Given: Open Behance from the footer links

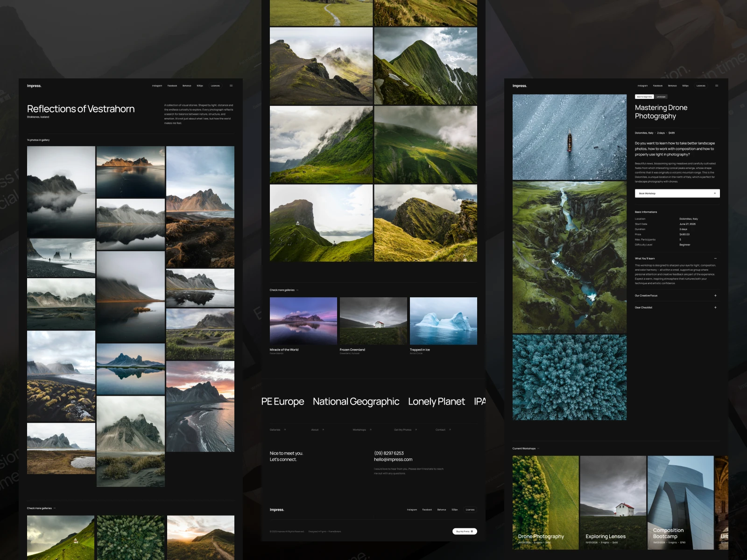Looking at the screenshot, I should 442,510.
